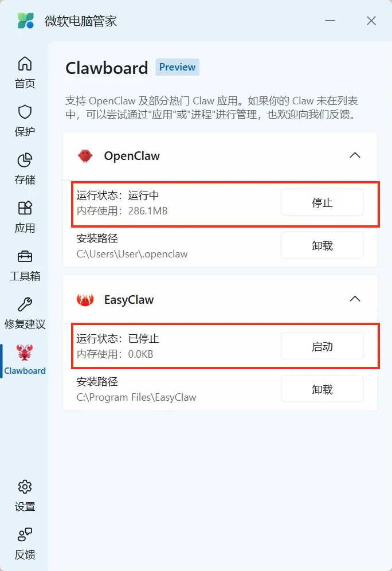Click the PC Manager logo icon

pyautogui.click(x=26, y=21)
